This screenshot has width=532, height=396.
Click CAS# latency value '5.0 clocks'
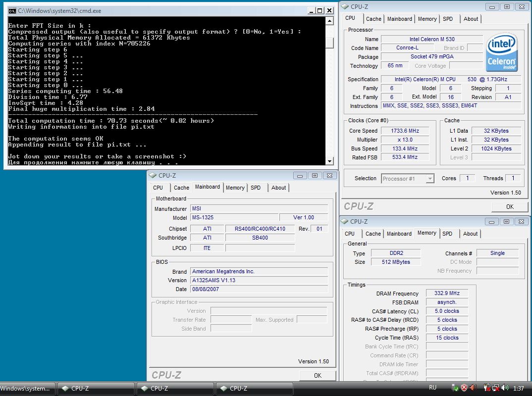coord(447,311)
